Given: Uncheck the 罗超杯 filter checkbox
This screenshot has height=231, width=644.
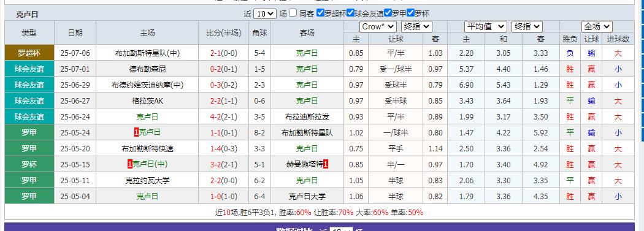Looking at the screenshot, I should coord(320,13).
